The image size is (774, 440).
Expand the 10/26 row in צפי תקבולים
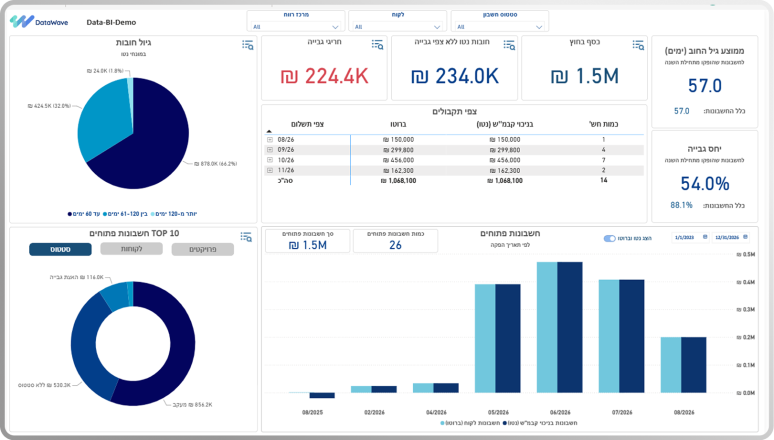point(270,160)
